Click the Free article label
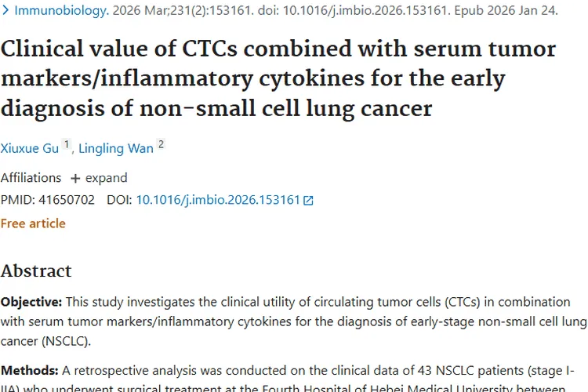This screenshot has width=588, height=392. [x=33, y=223]
